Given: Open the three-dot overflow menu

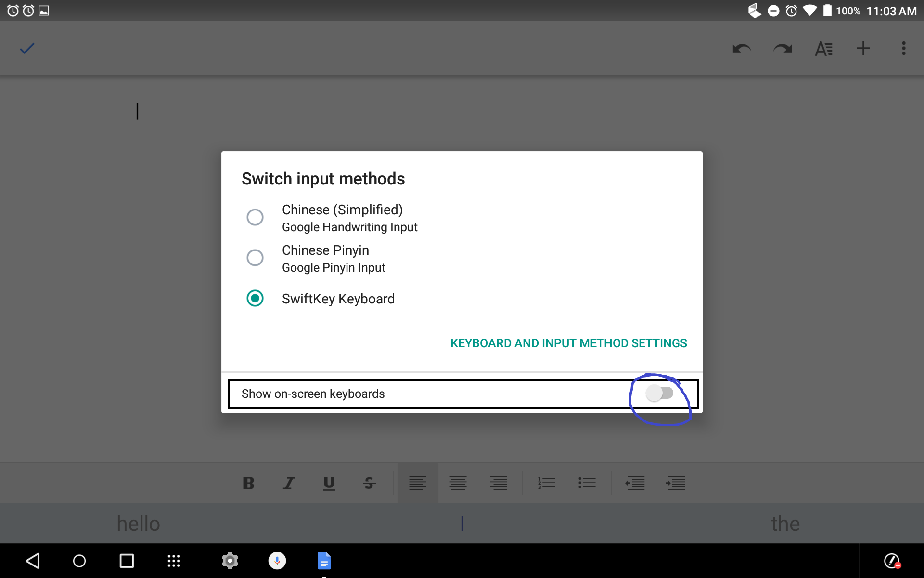Looking at the screenshot, I should click(x=903, y=48).
